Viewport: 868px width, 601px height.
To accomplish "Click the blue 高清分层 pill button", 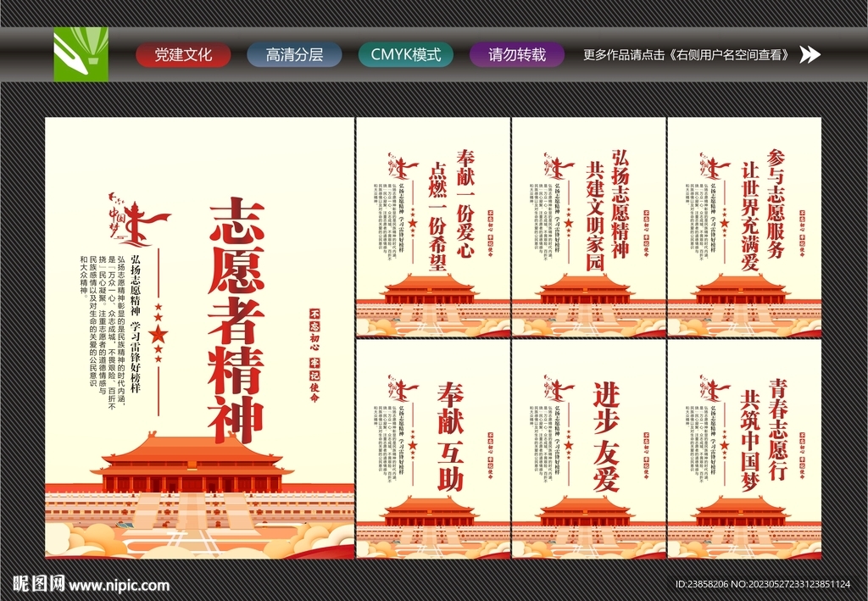I will (294, 55).
